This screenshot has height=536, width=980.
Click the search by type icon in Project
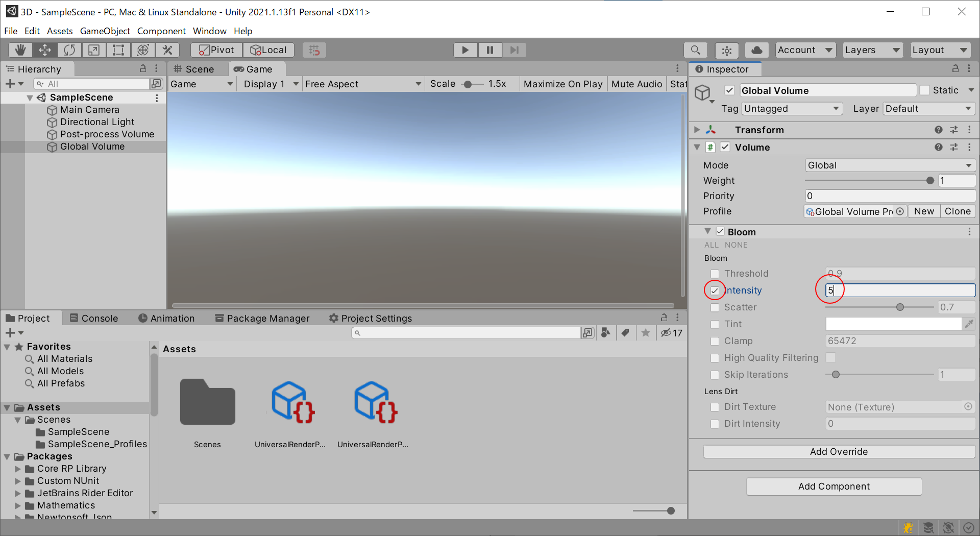[606, 333]
